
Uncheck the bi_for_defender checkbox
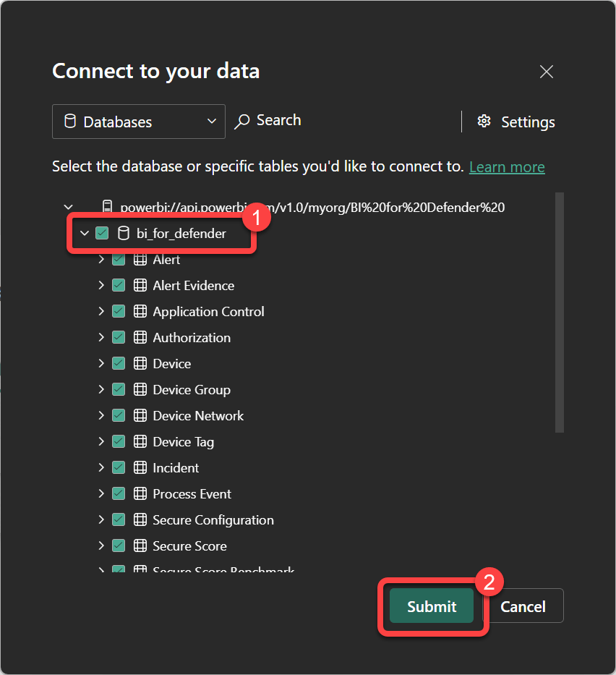tap(102, 233)
